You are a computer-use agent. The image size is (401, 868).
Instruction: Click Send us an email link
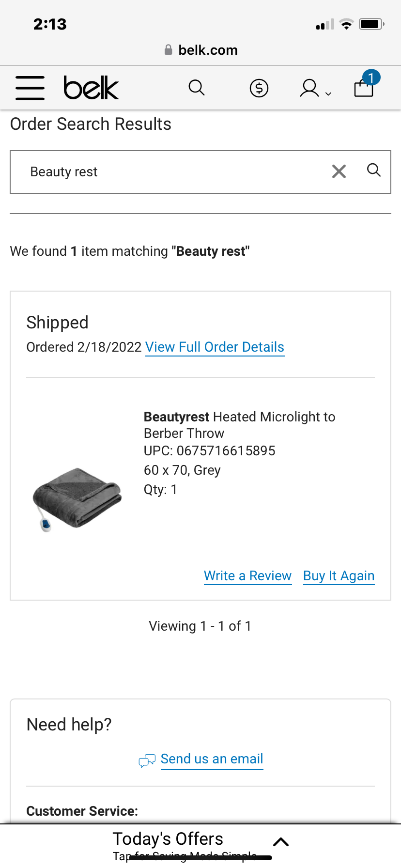(x=212, y=759)
